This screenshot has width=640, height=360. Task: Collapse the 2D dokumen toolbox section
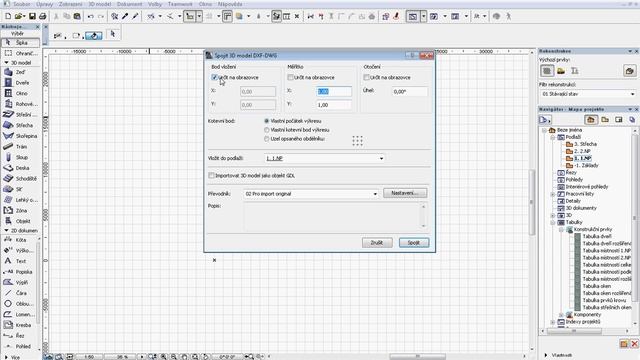[7, 231]
